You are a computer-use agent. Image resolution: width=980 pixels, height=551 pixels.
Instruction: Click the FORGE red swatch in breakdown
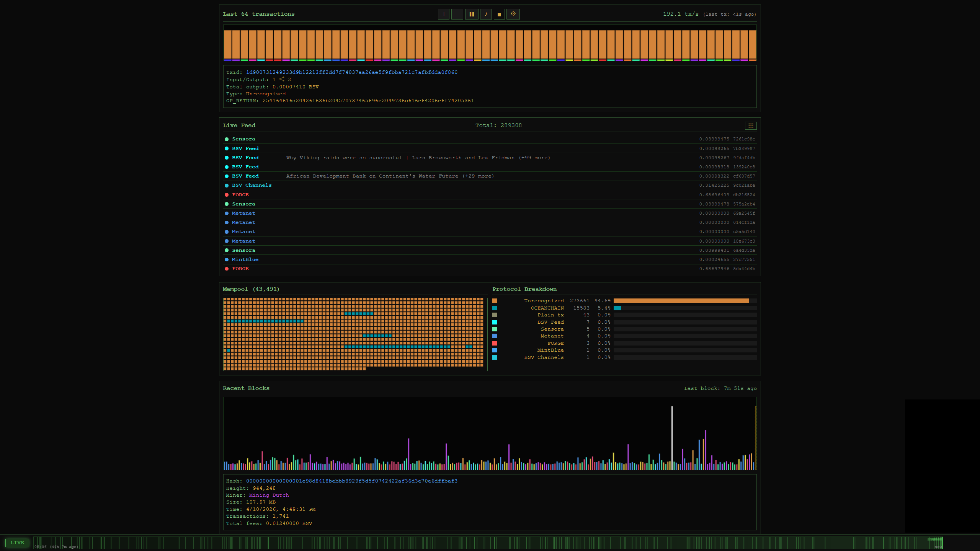[495, 343]
